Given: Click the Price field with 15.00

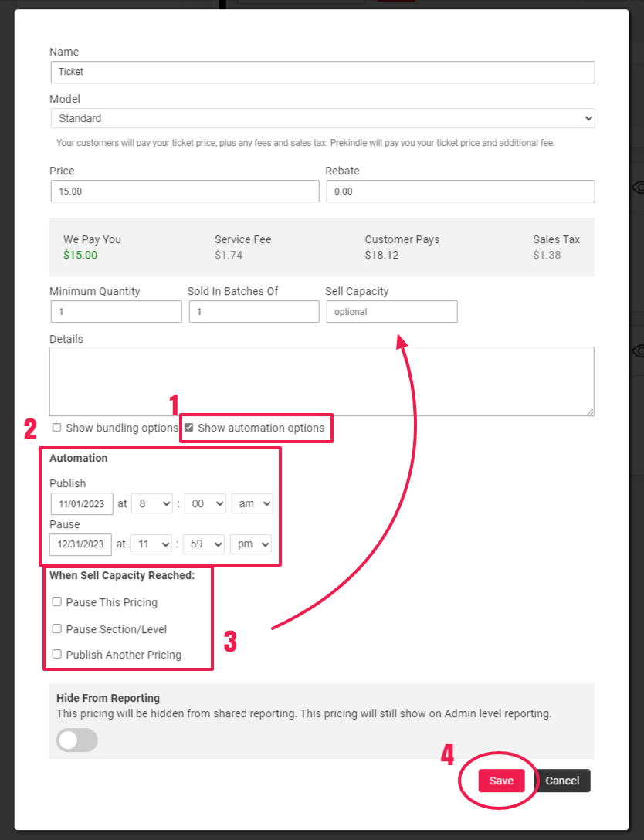Looking at the screenshot, I should [x=185, y=191].
